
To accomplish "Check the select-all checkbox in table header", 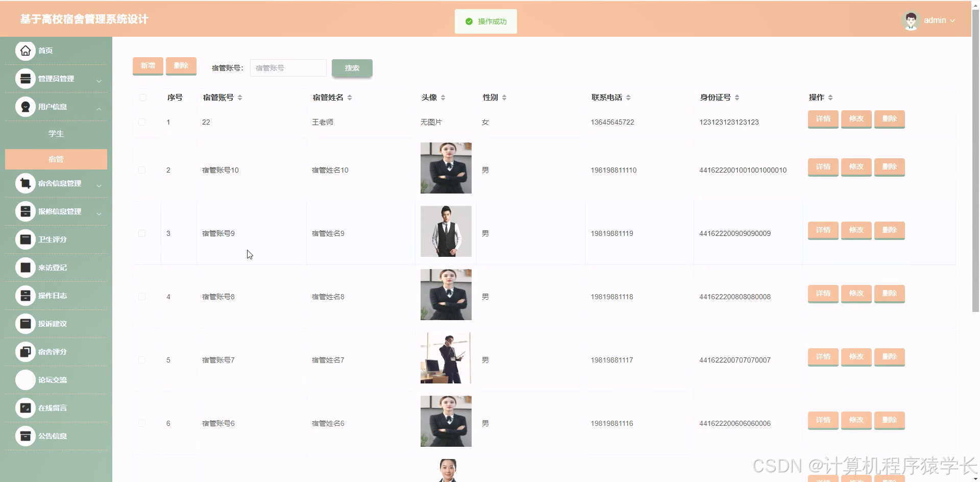I will pos(143,98).
